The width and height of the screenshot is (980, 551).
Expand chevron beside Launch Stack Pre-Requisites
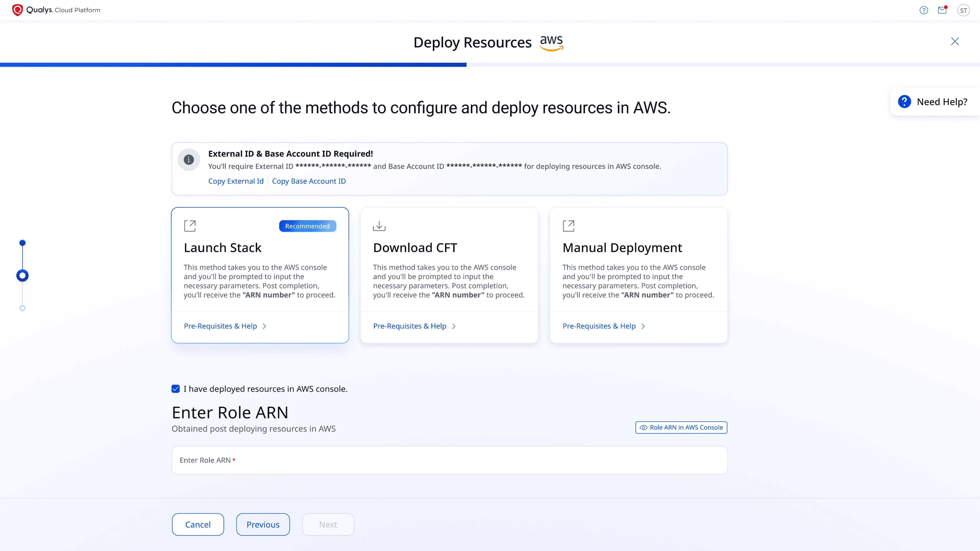click(264, 326)
